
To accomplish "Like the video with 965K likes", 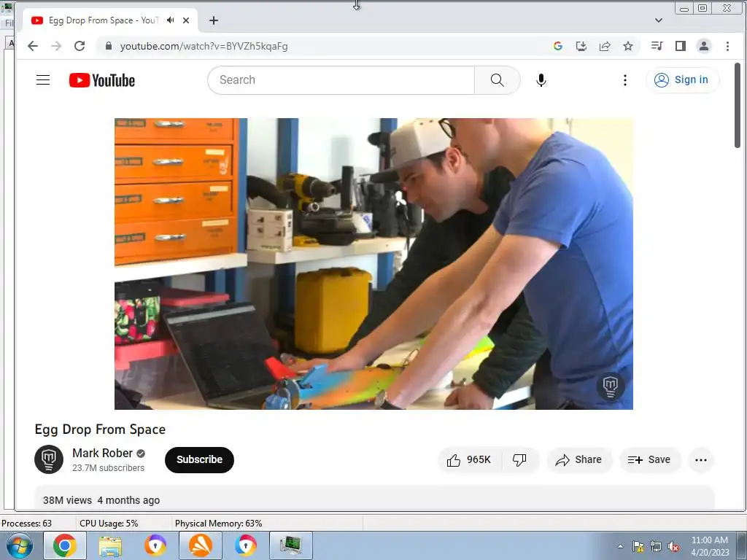I will 469,459.
